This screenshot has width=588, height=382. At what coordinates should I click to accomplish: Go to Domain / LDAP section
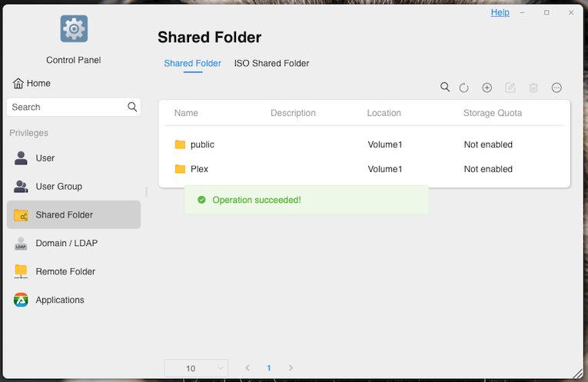[74, 244]
